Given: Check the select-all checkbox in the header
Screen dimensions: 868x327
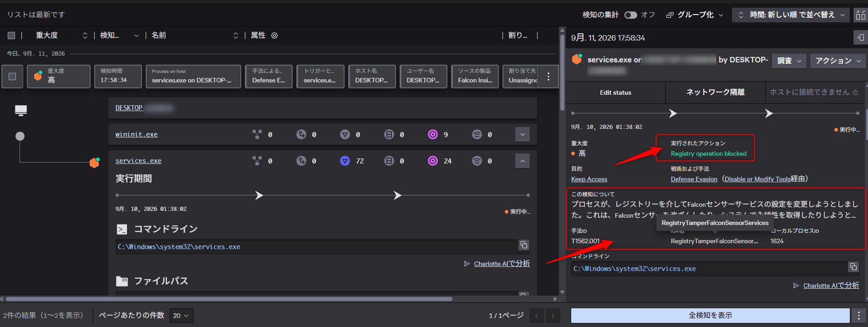Looking at the screenshot, I should (12, 36).
